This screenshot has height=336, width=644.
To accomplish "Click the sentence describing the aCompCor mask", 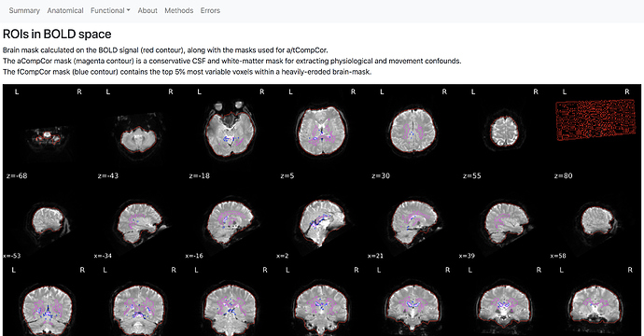I will (232, 61).
